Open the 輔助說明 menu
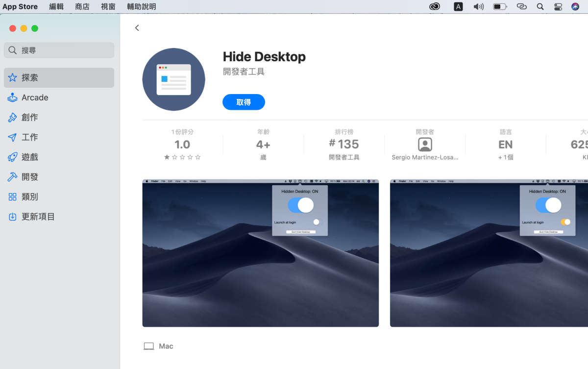The height and width of the screenshot is (369, 588). pyautogui.click(x=141, y=6)
